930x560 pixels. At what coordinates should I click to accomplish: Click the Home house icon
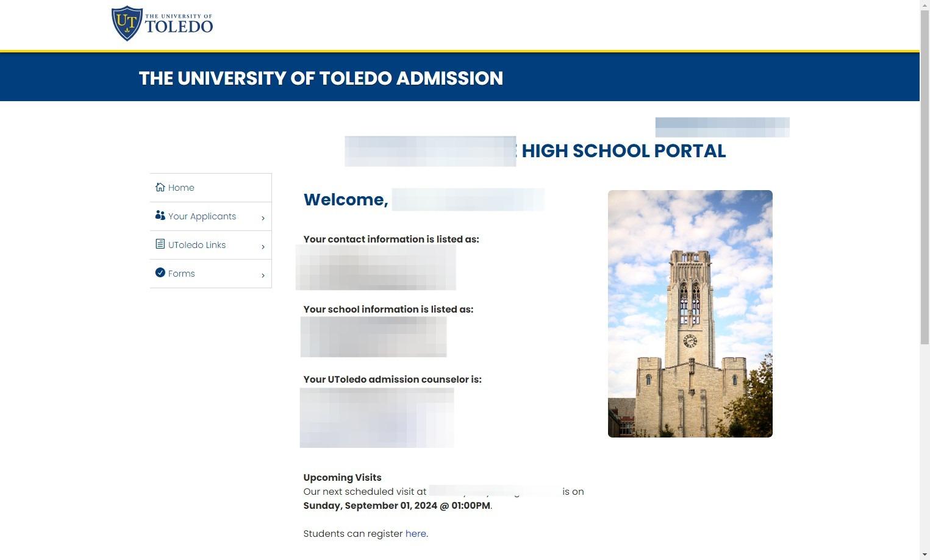tap(160, 187)
